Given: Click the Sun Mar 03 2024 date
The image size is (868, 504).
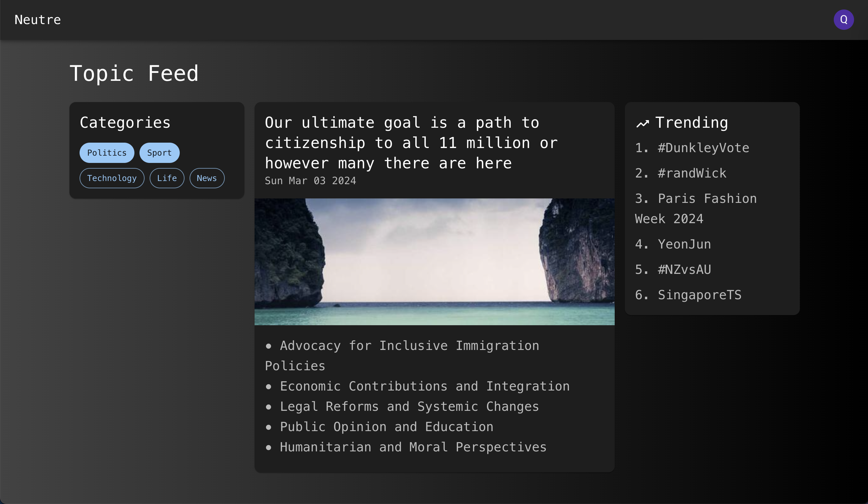Looking at the screenshot, I should point(310,180).
